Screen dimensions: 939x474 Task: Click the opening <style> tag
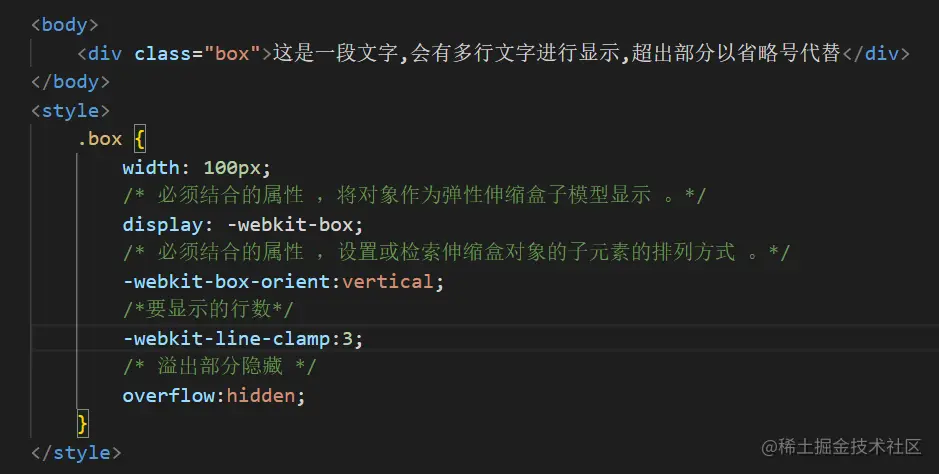[71, 111]
